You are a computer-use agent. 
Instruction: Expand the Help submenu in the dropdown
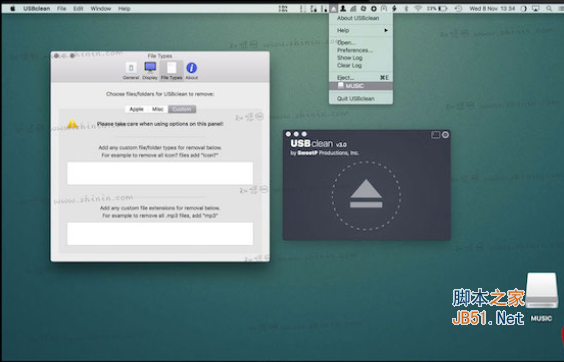coord(361,30)
